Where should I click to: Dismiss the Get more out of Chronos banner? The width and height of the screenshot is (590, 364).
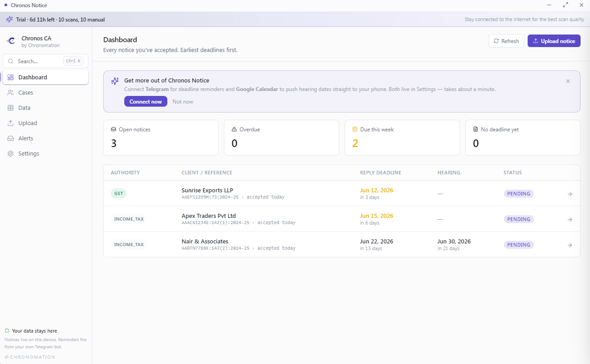point(568,81)
